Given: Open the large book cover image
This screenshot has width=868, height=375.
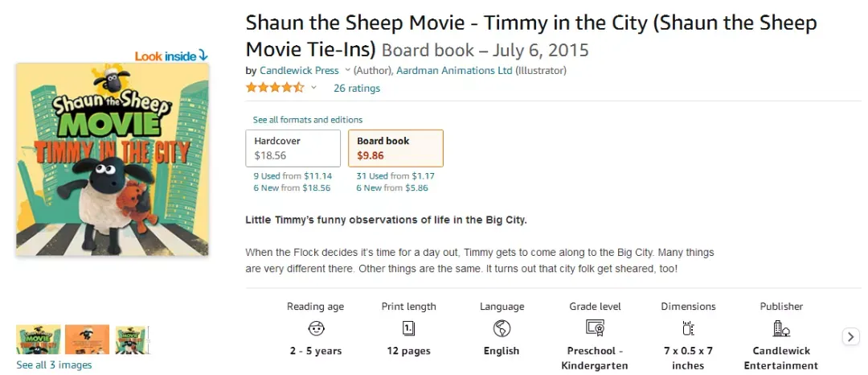Looking at the screenshot, I should [113, 159].
